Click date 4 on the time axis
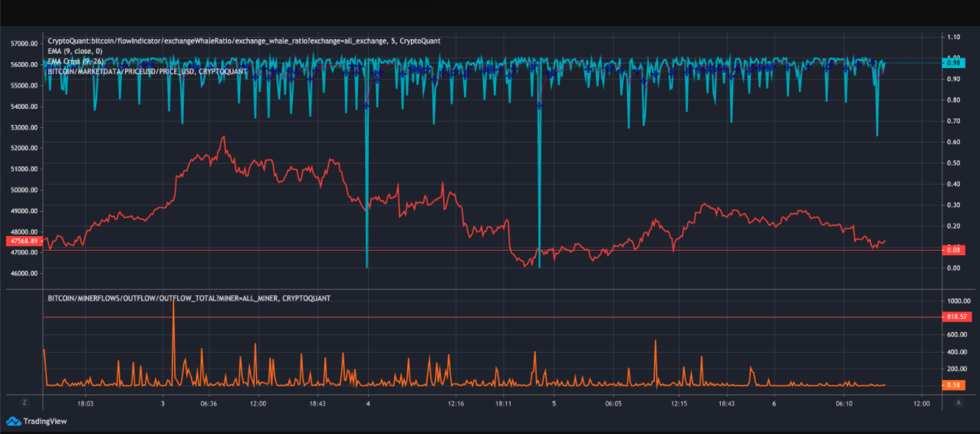The width and height of the screenshot is (980, 434). 368,403
